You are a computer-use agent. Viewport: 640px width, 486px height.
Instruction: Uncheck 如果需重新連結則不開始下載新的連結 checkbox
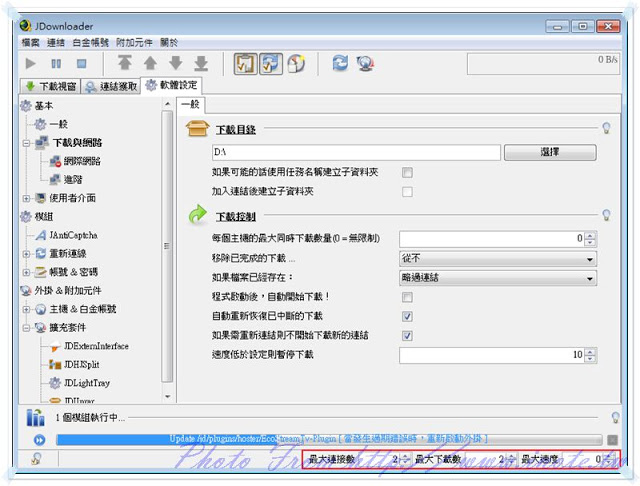[x=407, y=336]
